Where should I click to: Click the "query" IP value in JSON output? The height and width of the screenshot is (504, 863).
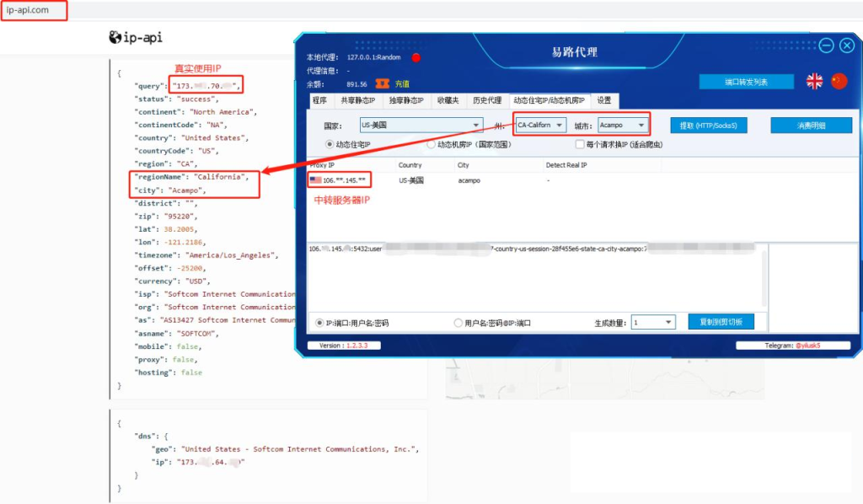click(x=206, y=86)
